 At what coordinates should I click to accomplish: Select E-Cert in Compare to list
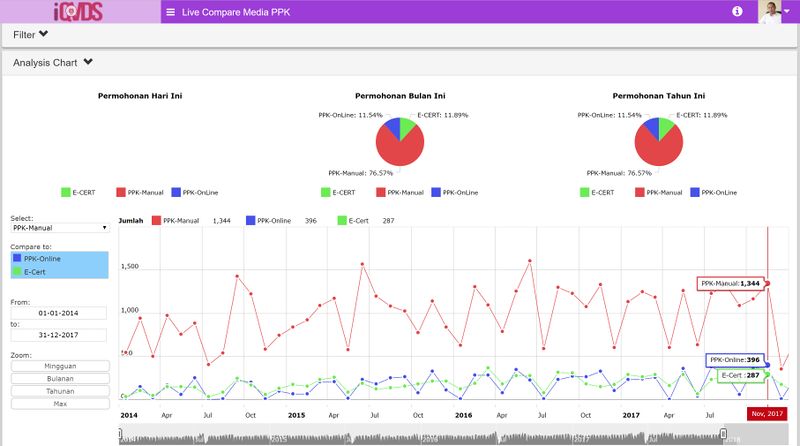[x=60, y=272]
